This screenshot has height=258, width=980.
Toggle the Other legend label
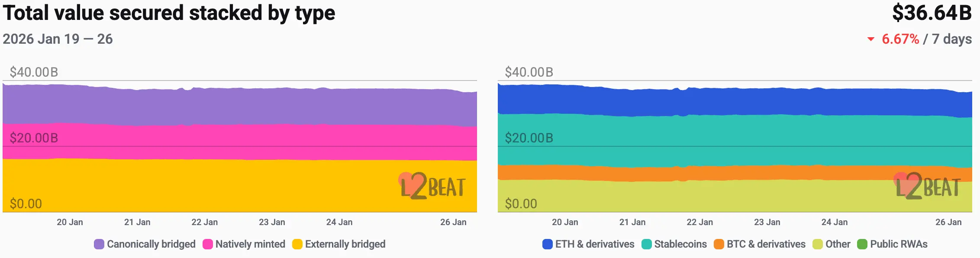[838, 244]
